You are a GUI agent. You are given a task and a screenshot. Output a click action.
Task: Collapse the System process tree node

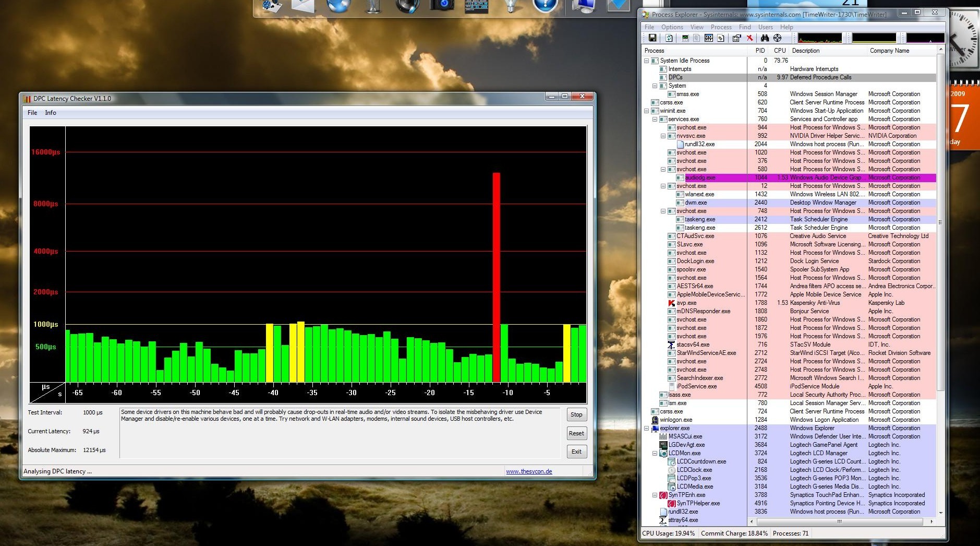tap(655, 86)
